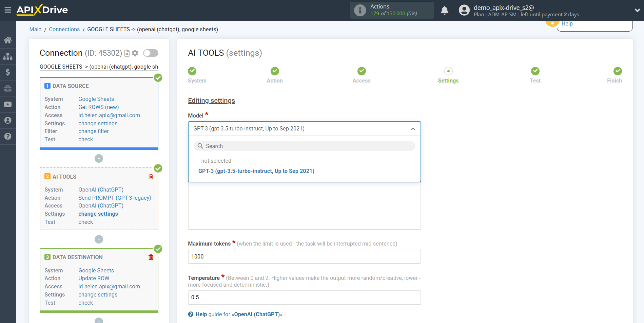Click Help in the top-right box
The height and width of the screenshot is (323, 644).
[x=567, y=23]
